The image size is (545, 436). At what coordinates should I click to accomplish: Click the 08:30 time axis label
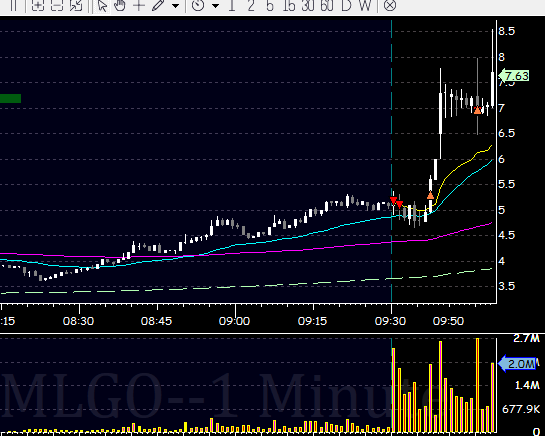point(79,321)
